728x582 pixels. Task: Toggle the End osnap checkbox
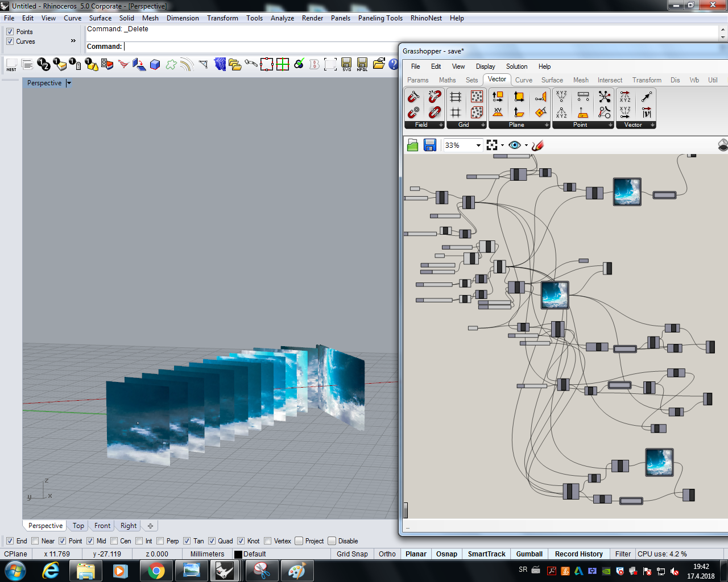click(x=10, y=541)
